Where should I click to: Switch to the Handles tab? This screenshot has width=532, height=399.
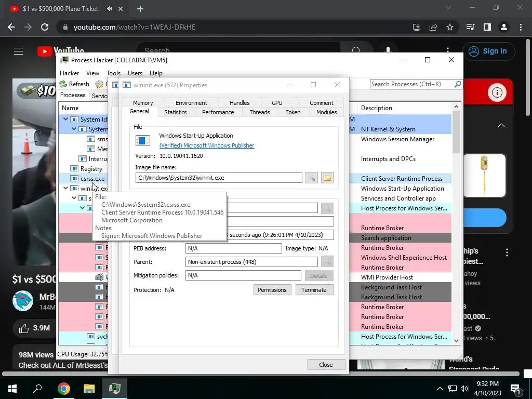pyautogui.click(x=240, y=103)
